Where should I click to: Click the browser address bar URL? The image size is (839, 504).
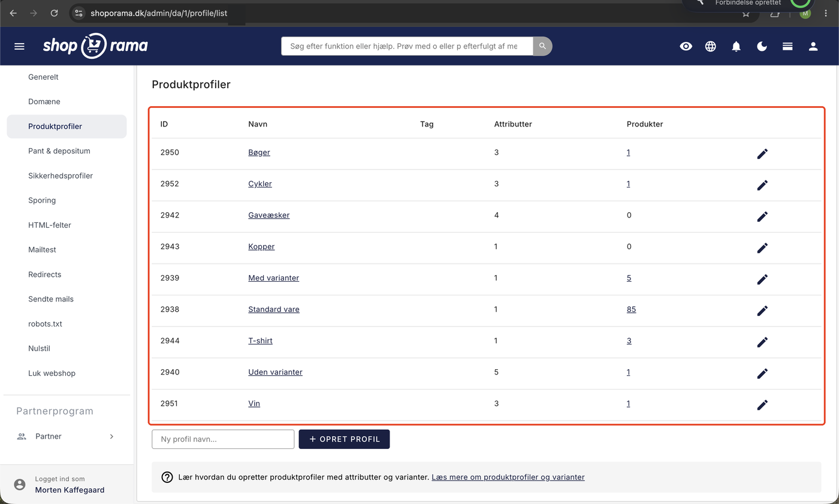click(x=159, y=13)
